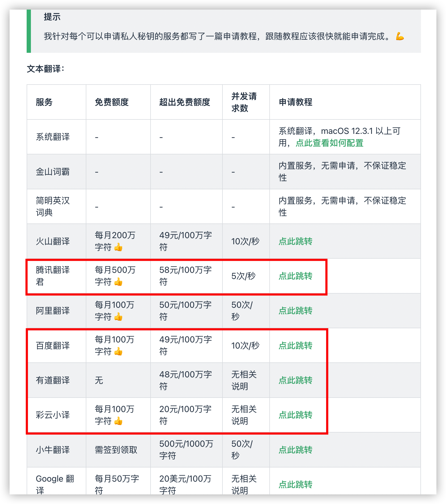Open the 点此查看如何配置 link for 系统翻译

tap(330, 143)
